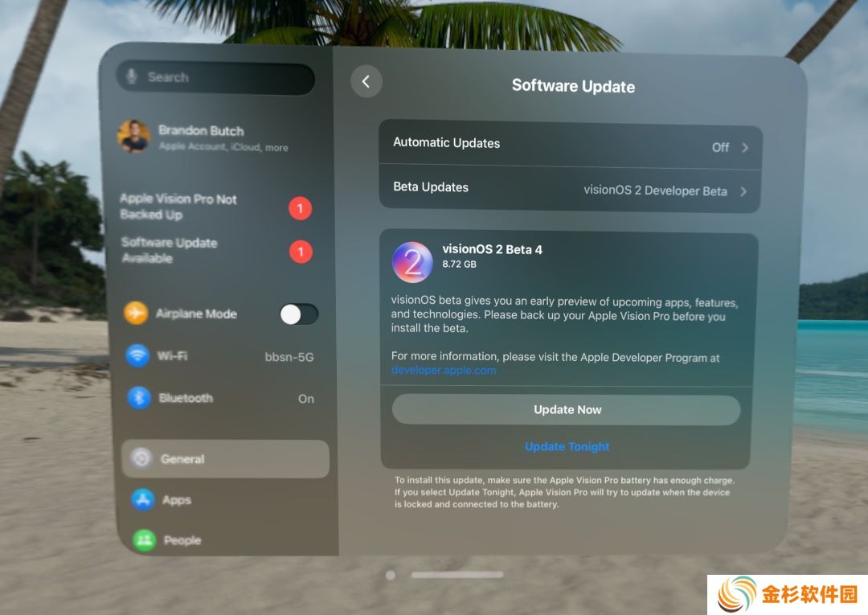Open the People green icon
Screen dimensions: 868x615
[145, 539]
